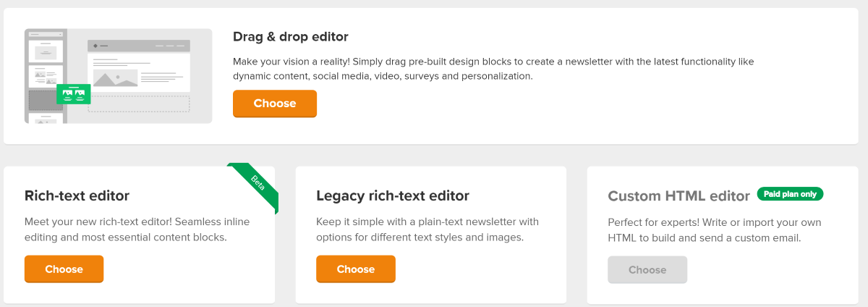This screenshot has height=307, width=868.
Task: Click the Custom HTML editor description text
Action: point(715,230)
